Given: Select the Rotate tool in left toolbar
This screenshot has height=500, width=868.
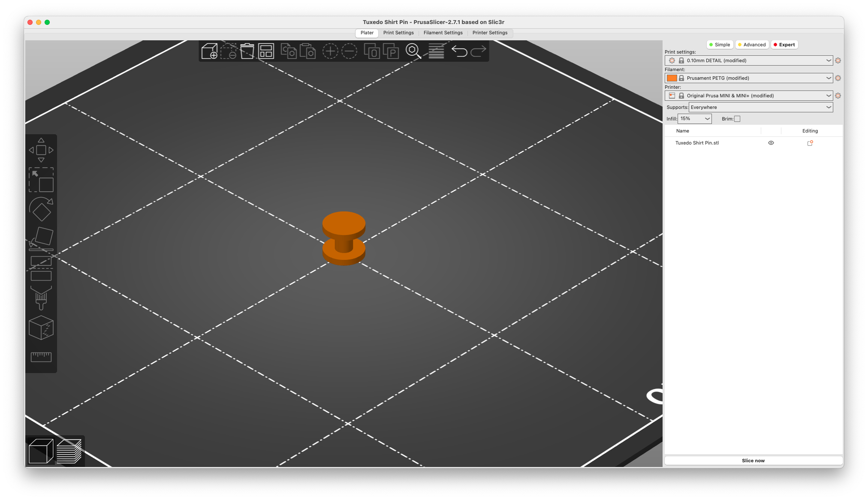Looking at the screenshot, I should click(41, 209).
